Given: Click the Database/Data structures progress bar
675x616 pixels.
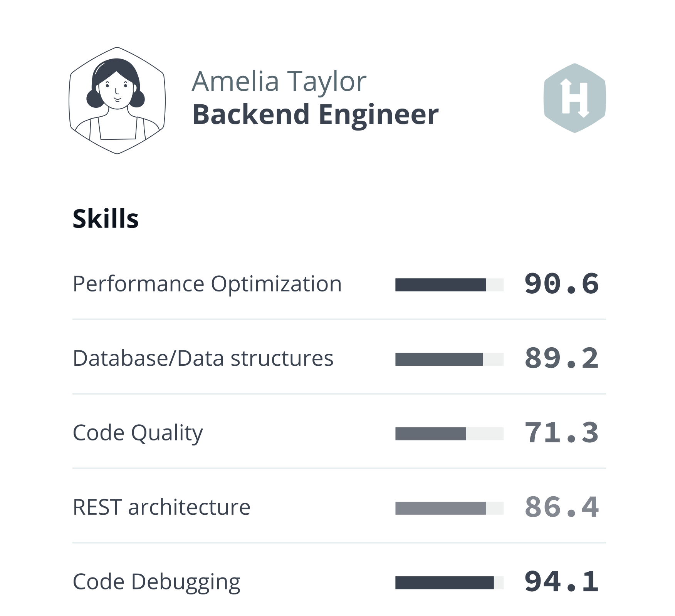Looking at the screenshot, I should pyautogui.click(x=449, y=359).
